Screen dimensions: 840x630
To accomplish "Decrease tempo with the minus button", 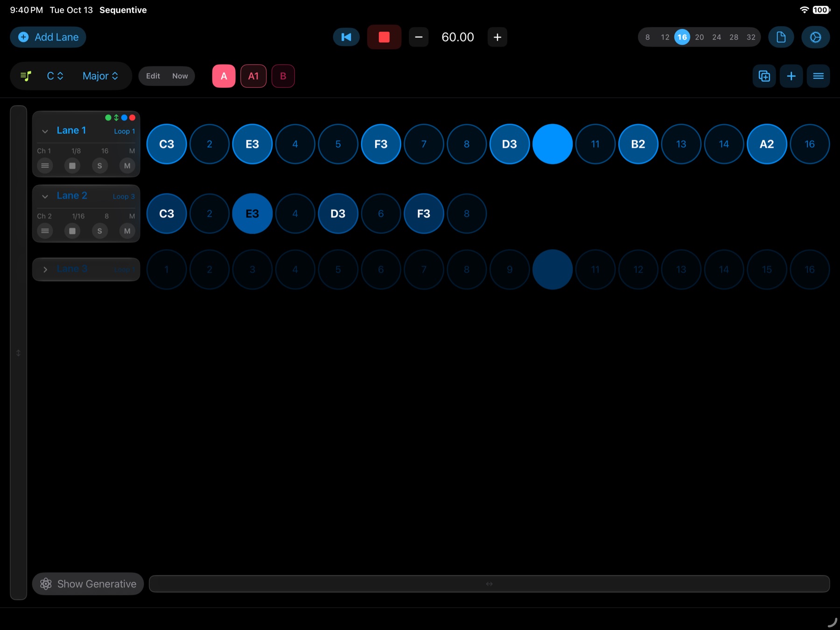I will pos(419,37).
